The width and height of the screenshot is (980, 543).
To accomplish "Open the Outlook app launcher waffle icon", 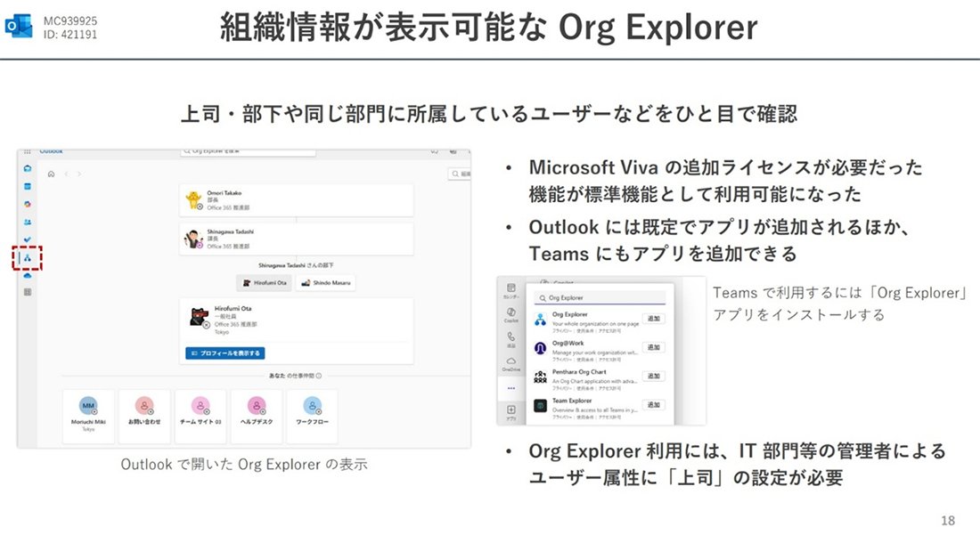I will click(27, 151).
